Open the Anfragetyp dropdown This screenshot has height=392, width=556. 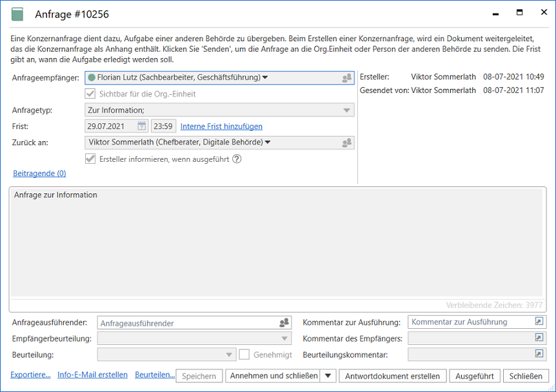[x=347, y=110]
